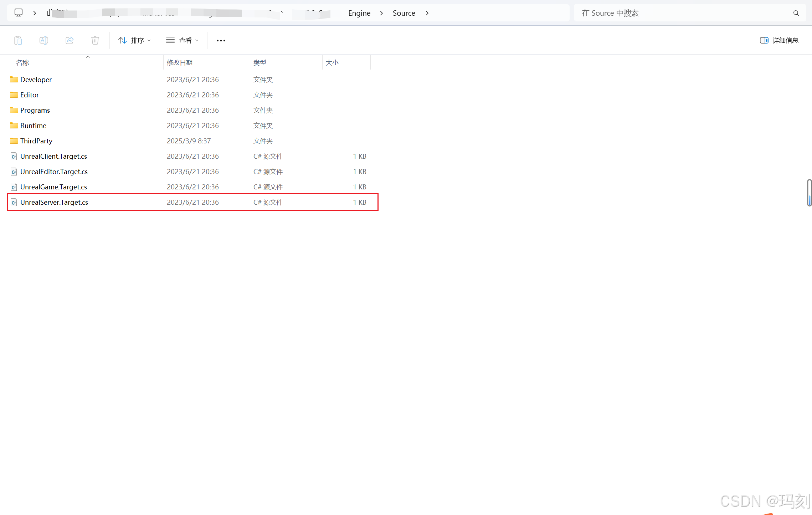
Task: Expand chevron after Source in breadcrumb
Action: click(427, 13)
